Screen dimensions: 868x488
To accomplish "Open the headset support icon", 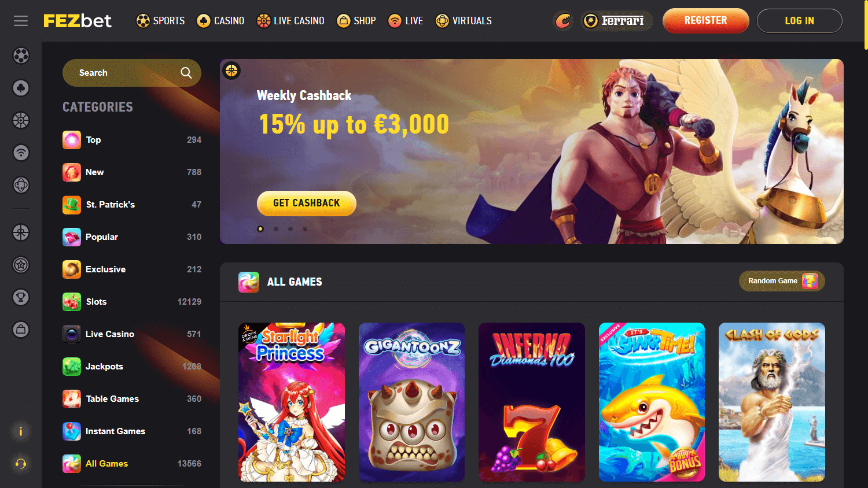I will 21,464.
